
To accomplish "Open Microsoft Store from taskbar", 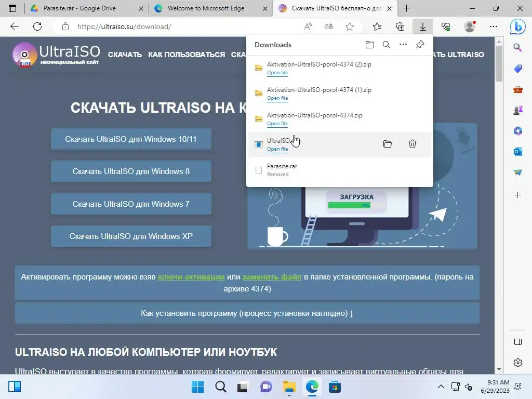I will (x=335, y=387).
